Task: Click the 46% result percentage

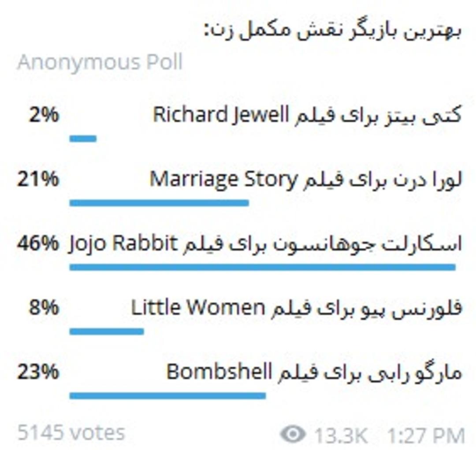Action: point(37,243)
